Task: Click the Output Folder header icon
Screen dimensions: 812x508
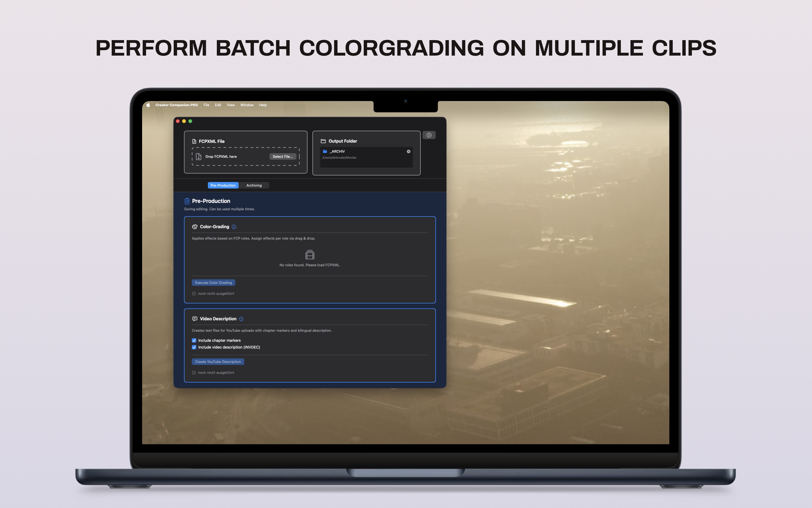Action: 323,141
